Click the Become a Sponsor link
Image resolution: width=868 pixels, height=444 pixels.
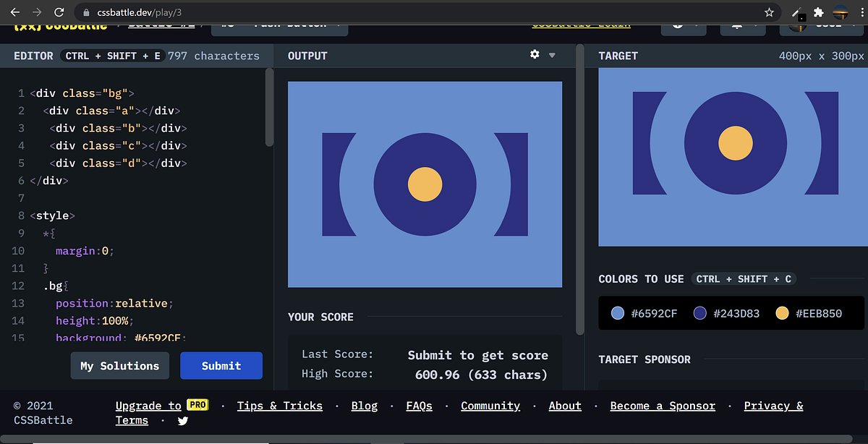(x=662, y=406)
